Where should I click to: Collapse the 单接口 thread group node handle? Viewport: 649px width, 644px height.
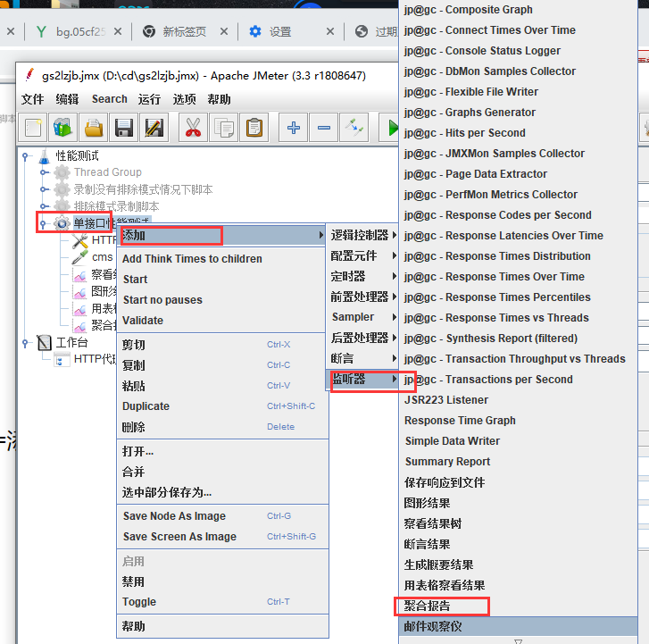[x=43, y=223]
